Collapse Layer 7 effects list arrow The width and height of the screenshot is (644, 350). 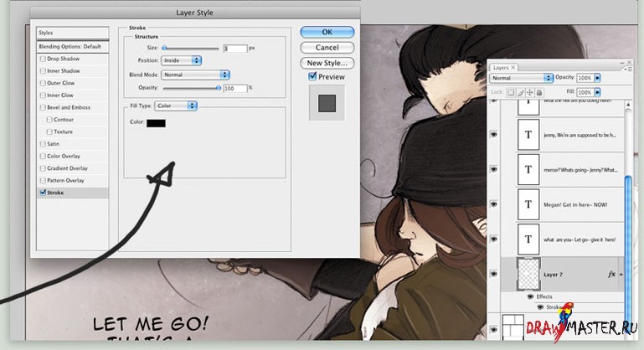coord(621,275)
